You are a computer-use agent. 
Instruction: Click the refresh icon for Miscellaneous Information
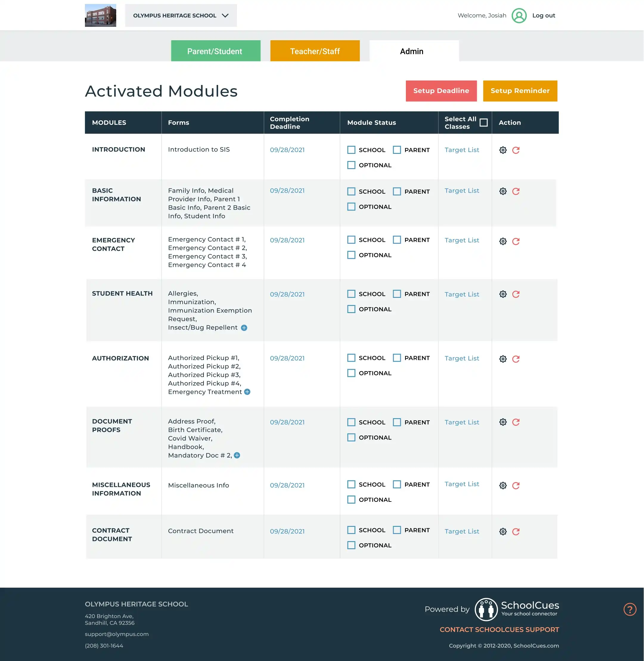pos(516,485)
